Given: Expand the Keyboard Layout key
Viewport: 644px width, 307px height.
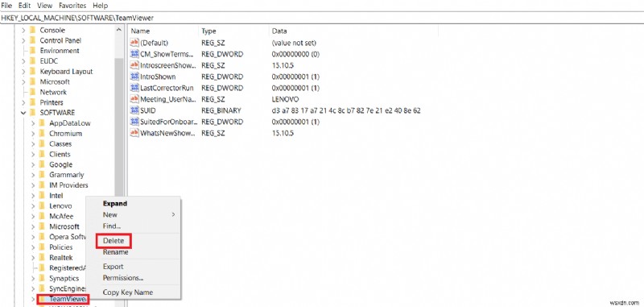Looking at the screenshot, I should 23,72.
